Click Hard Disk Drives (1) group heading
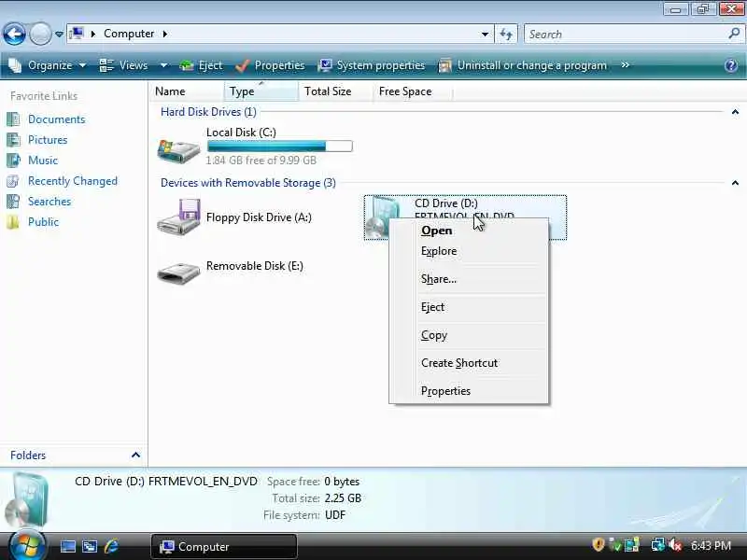This screenshot has height=560, width=747. pyautogui.click(x=208, y=112)
